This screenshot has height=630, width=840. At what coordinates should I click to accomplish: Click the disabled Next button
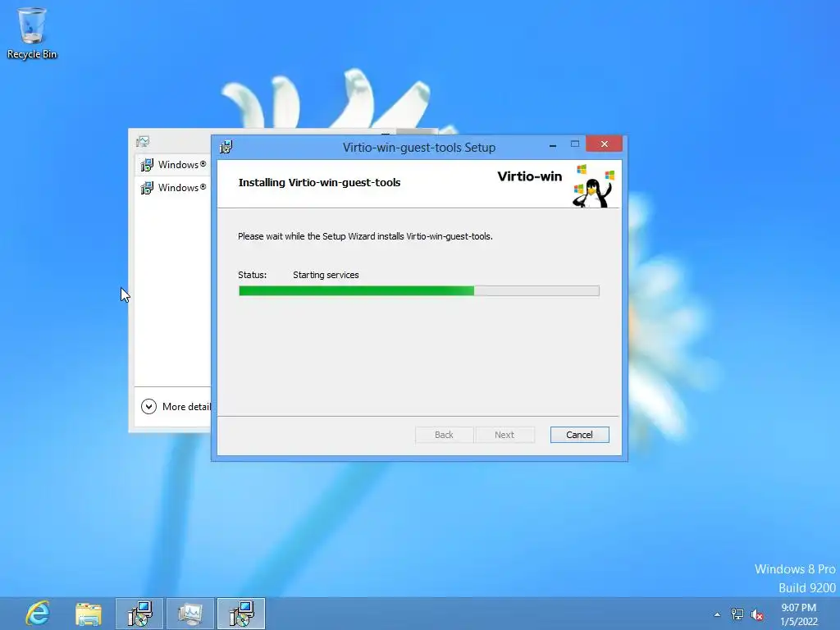504,435
